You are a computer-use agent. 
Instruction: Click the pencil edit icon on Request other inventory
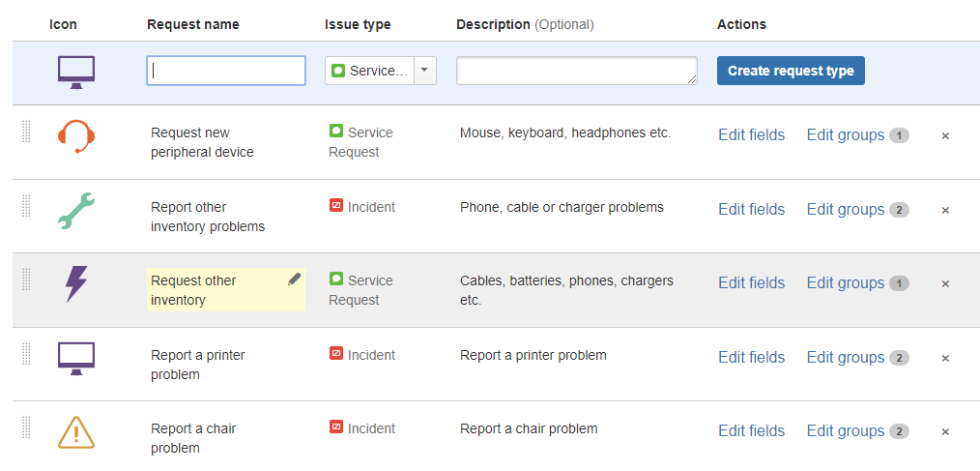[x=295, y=280]
